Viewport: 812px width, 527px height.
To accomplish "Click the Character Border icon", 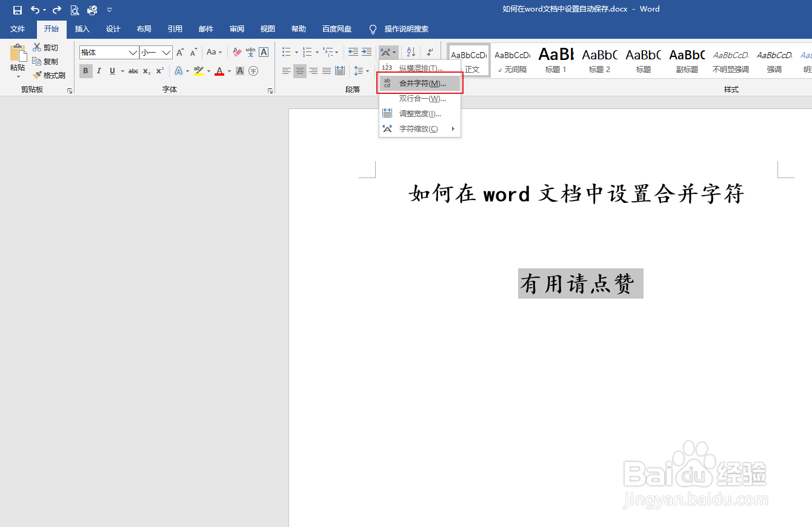I will coord(264,53).
